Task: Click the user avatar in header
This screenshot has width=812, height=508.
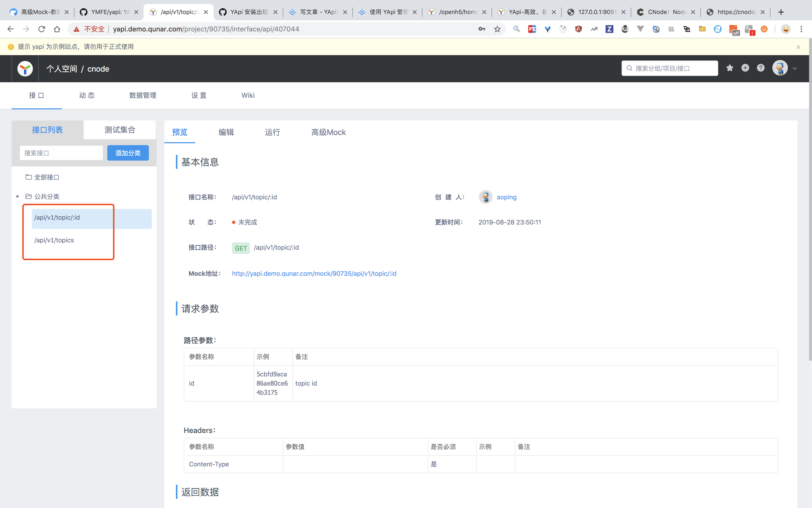Action: pos(780,68)
